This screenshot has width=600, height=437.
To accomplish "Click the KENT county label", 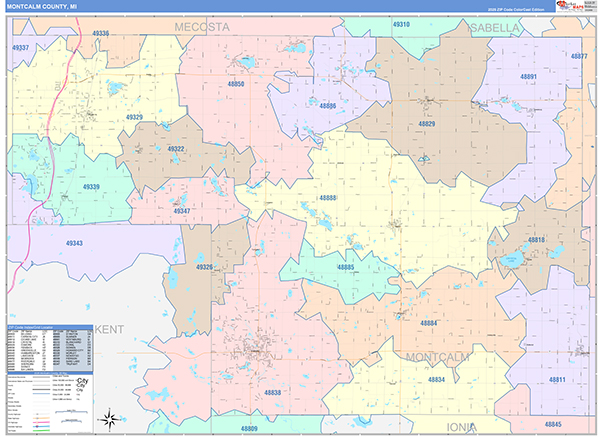I will tap(109, 329).
